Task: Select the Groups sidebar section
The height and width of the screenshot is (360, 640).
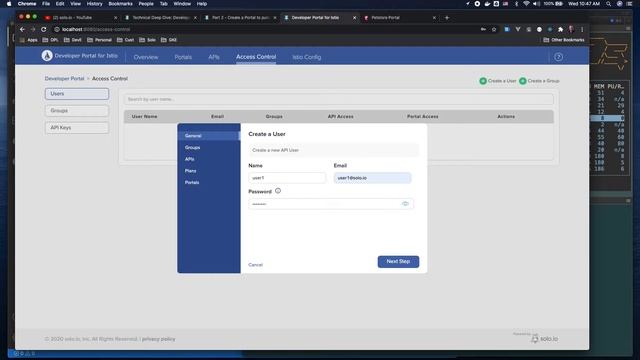Action: 77,111
